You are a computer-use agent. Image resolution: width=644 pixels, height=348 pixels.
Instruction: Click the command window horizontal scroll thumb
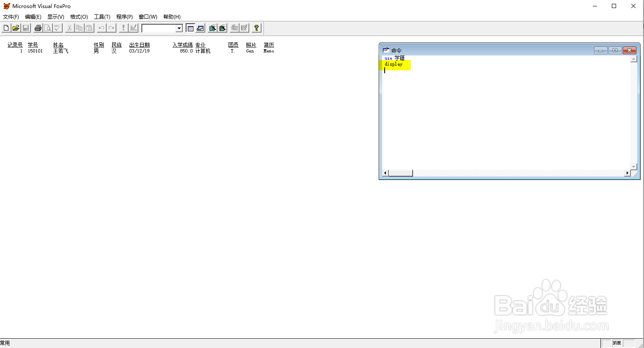point(400,173)
